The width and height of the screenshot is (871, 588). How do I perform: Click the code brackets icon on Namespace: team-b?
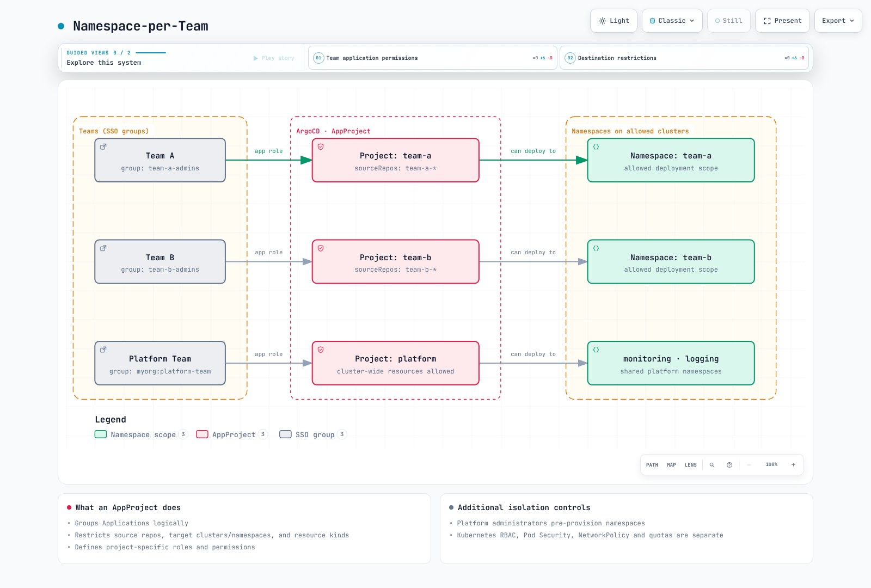click(596, 248)
